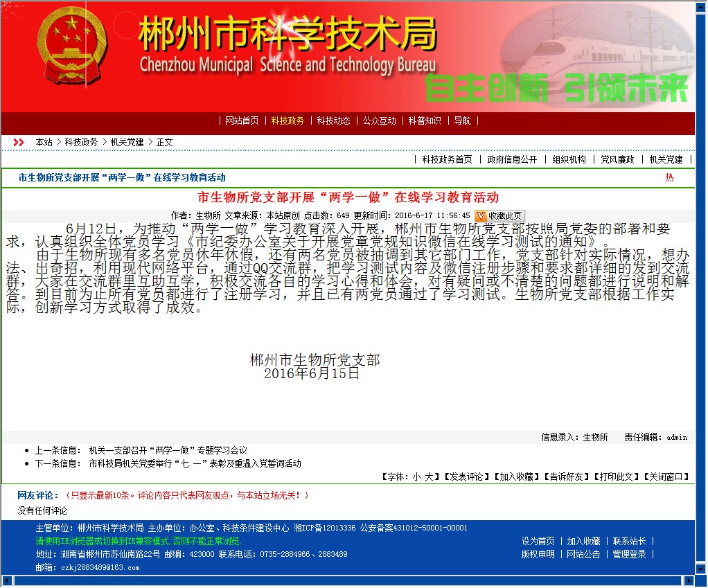Click 责任编辑: admin text
The image size is (708, 588).
tap(655, 437)
